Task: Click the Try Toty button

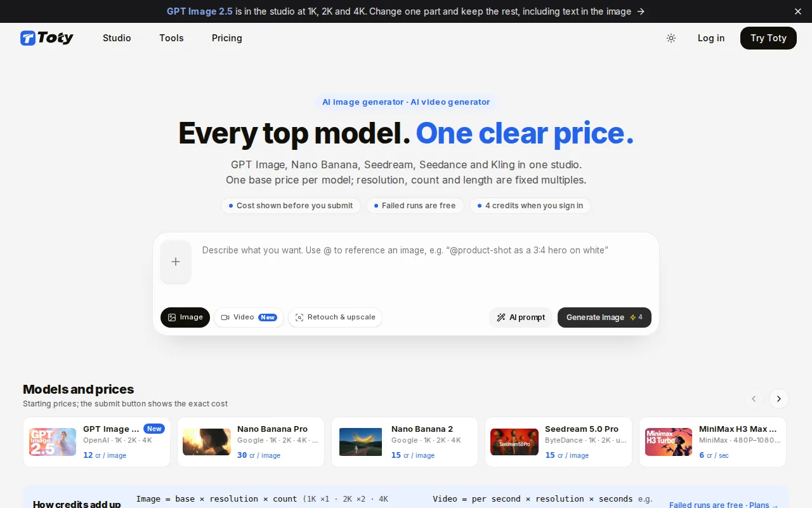Action: (768, 38)
